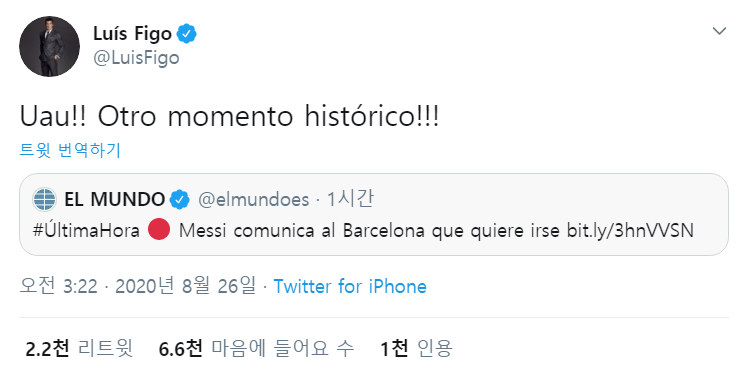The height and width of the screenshot is (375, 738).
Task: View the 2.2천 리트윗 list
Action: click(x=79, y=348)
